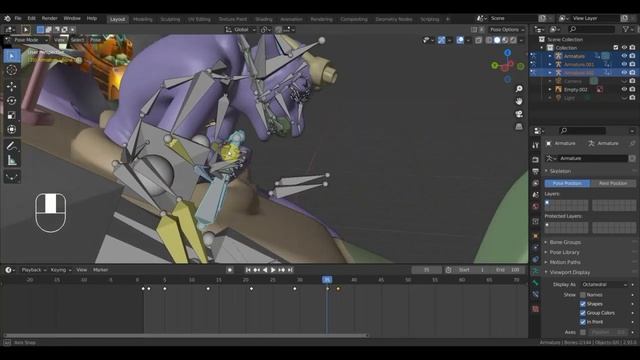
Task: Open the Bone Constraints properties tab
Action: [x=536, y=294]
